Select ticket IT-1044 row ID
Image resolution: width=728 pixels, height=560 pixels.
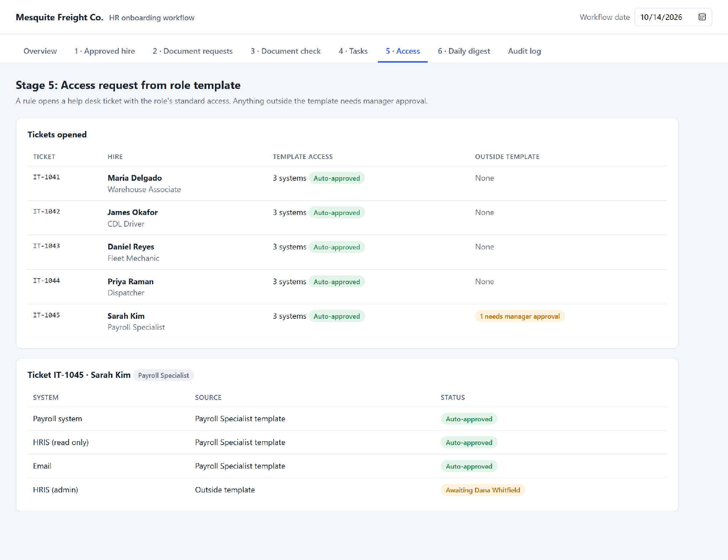[x=47, y=281]
